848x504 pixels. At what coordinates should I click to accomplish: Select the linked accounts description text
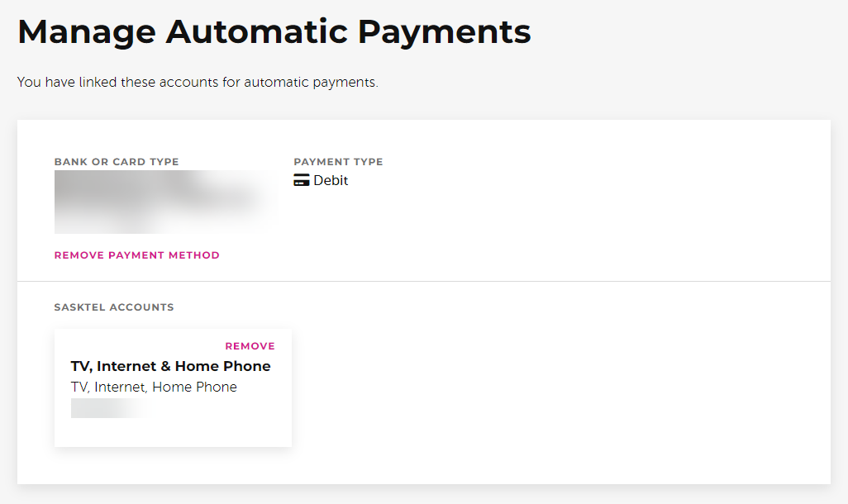coord(196,82)
